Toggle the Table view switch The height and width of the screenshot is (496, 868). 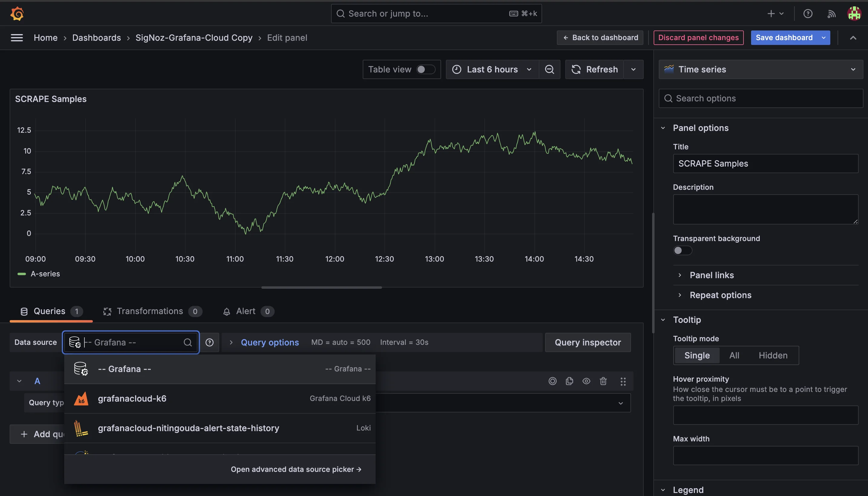click(426, 69)
